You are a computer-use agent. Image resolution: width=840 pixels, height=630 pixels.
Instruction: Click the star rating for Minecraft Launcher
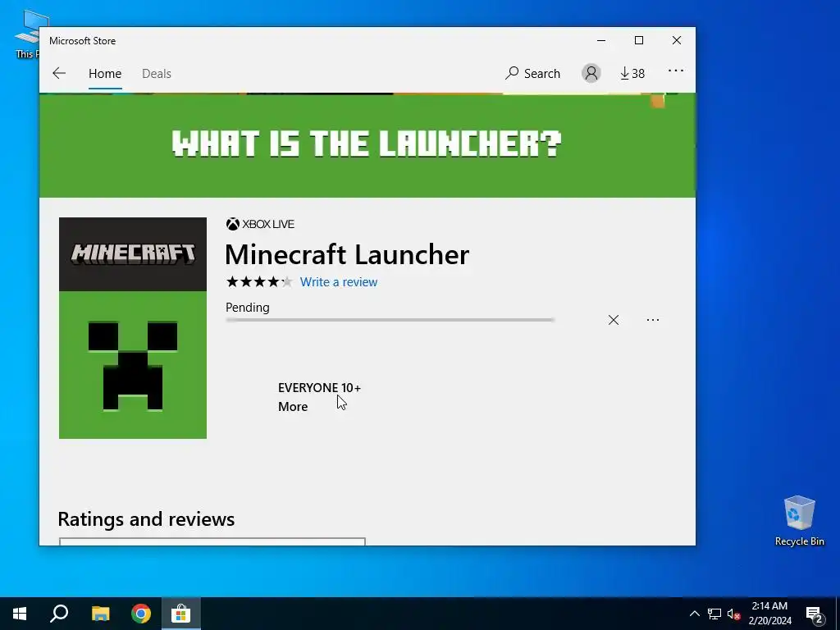[259, 282]
